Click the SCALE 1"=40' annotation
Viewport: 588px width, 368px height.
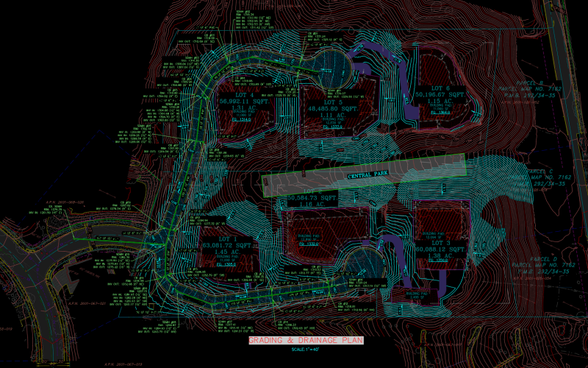306,349
